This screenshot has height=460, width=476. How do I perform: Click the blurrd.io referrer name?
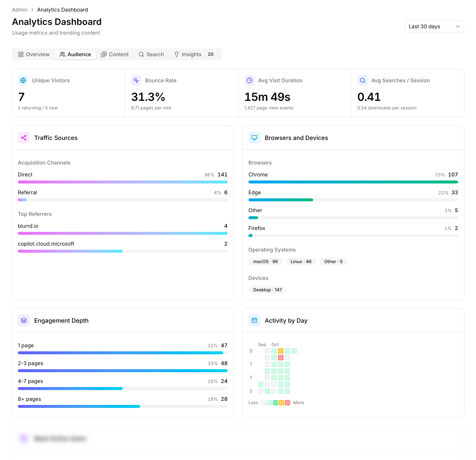28,226
